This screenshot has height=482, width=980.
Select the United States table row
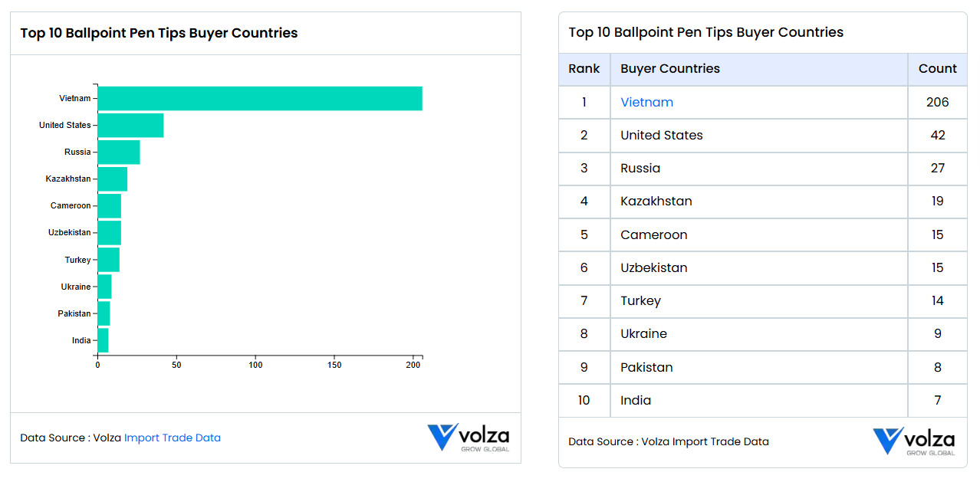(763, 135)
